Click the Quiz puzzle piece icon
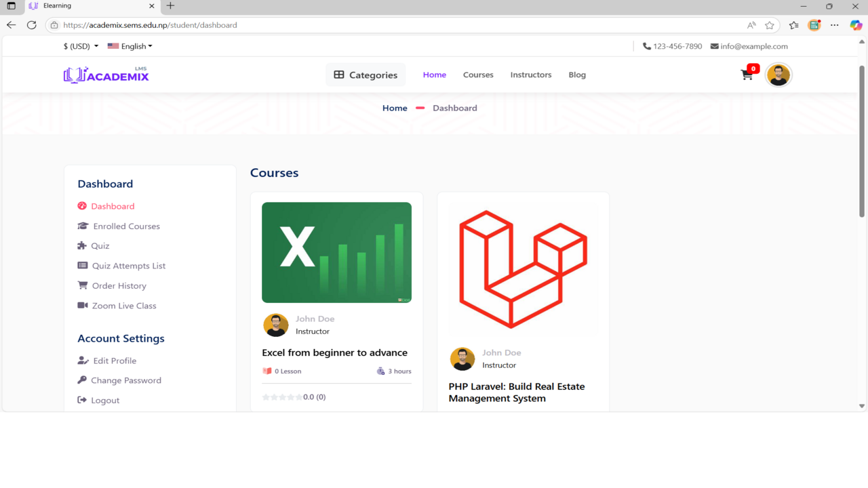 pos(82,246)
